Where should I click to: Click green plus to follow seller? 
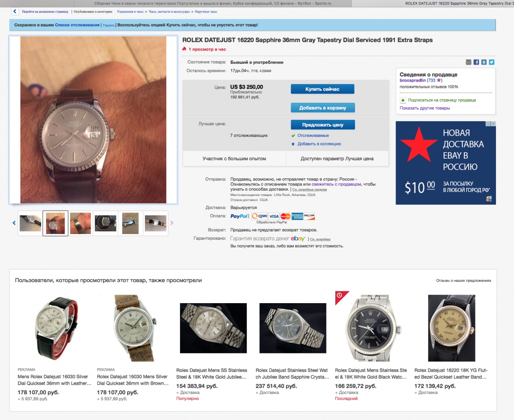403,100
